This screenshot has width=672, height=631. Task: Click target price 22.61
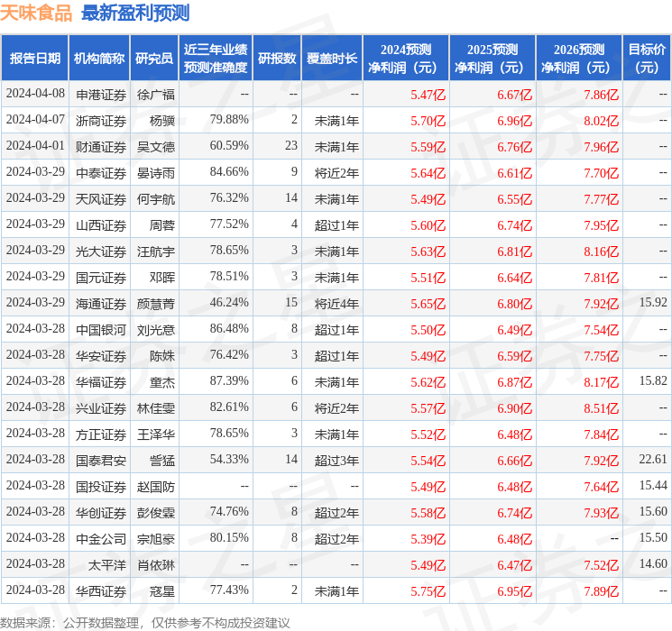pyautogui.click(x=653, y=459)
